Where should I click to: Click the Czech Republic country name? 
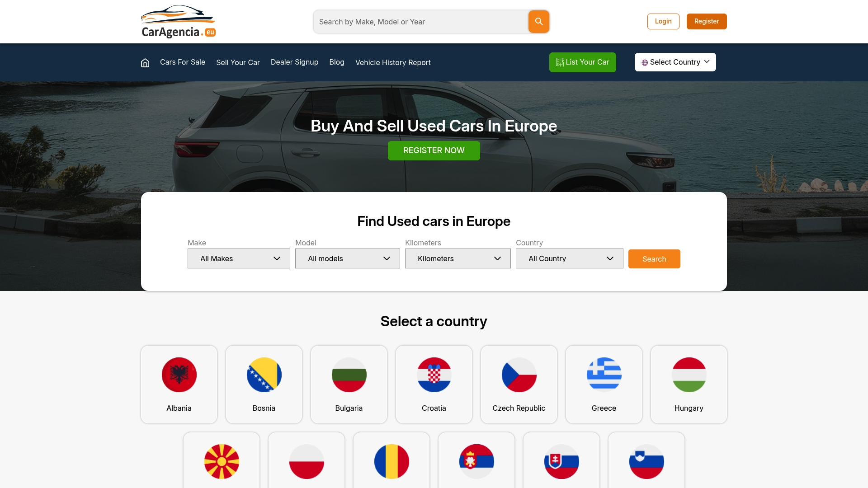pyautogui.click(x=519, y=408)
